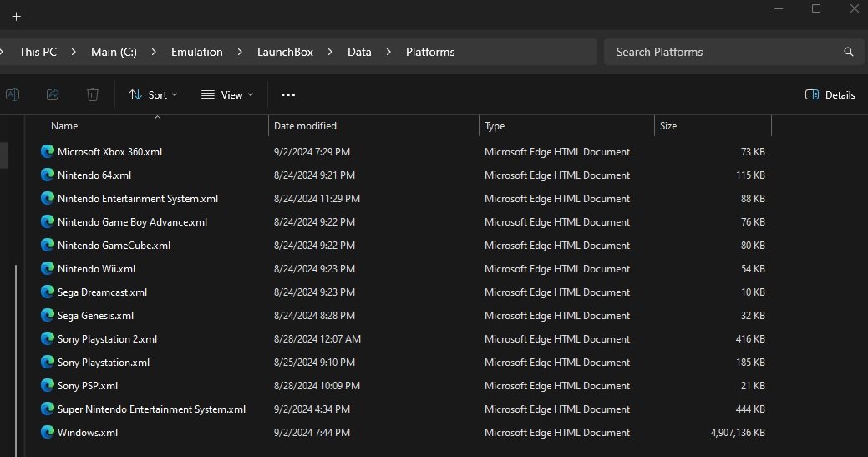Select the file Windows.xml

point(88,432)
